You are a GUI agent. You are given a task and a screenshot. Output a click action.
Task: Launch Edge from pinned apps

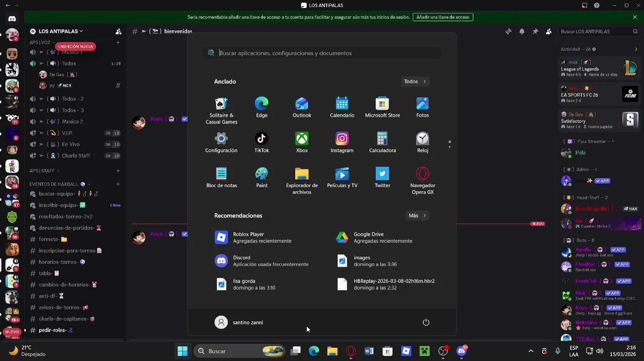point(262,108)
